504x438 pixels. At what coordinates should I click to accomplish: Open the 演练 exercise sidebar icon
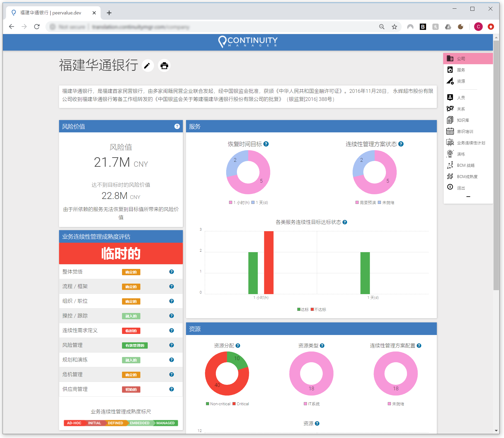tap(450, 154)
